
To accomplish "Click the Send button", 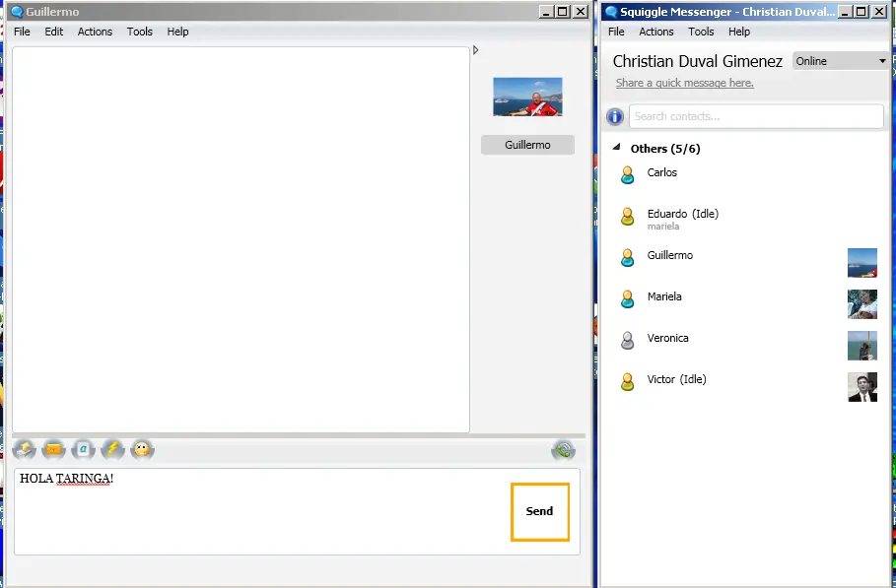I will (x=540, y=511).
